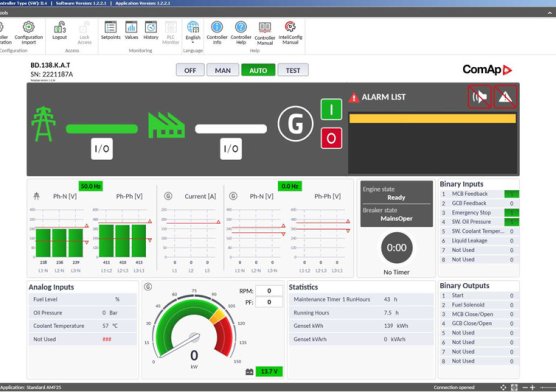Select the SW. Oil Pressure input row

click(479, 222)
